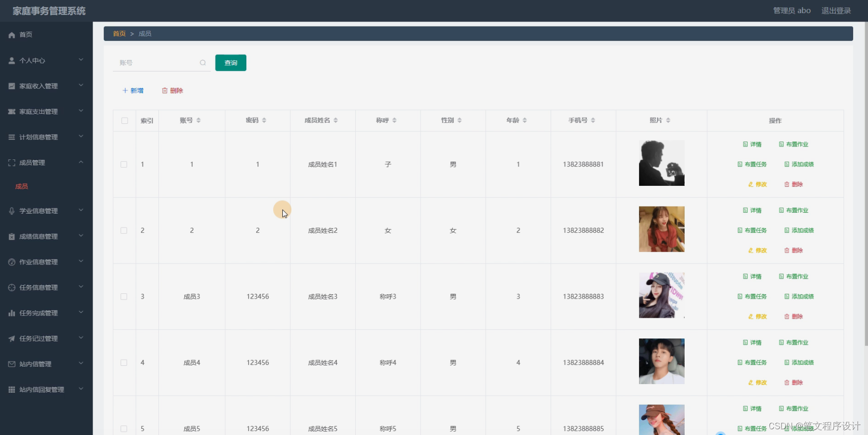Sort the 年龄 column
Image resolution: width=868 pixels, height=435 pixels.
pyautogui.click(x=525, y=120)
